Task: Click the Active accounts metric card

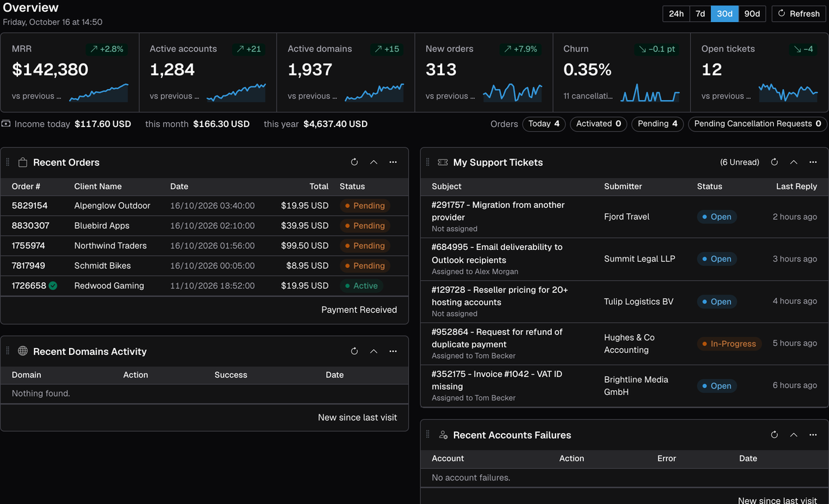Action: 208,72
